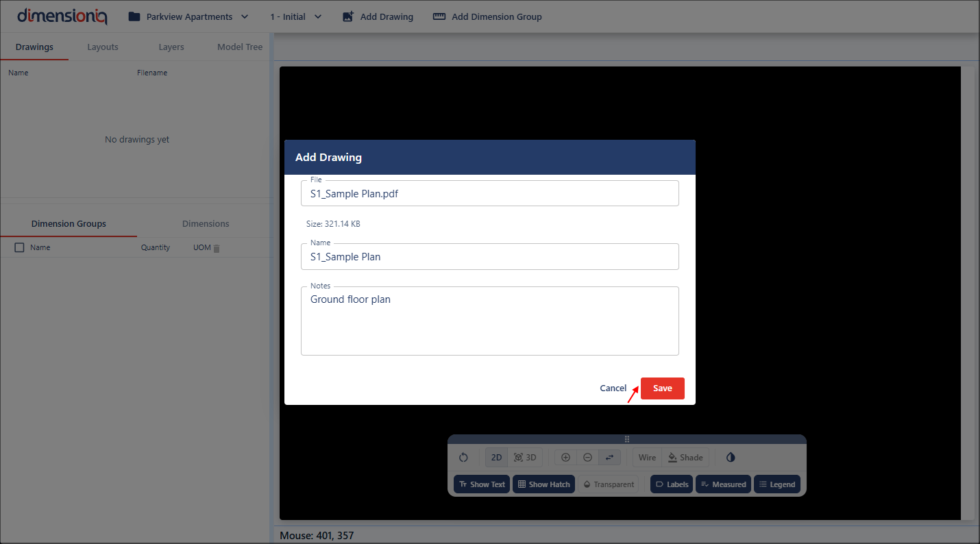The width and height of the screenshot is (980, 544).
Task: Toggle Show Text in the viewer toolbar
Action: point(480,484)
